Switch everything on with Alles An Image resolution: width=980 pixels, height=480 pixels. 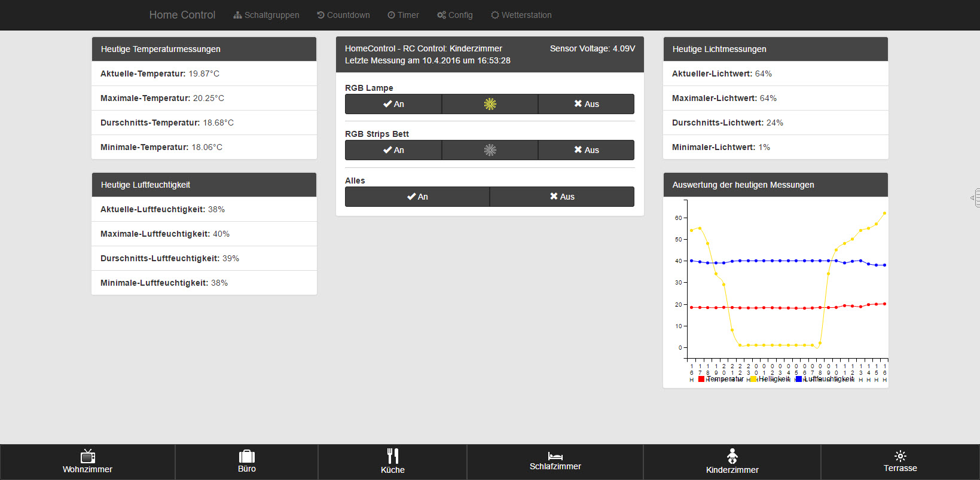(x=417, y=197)
